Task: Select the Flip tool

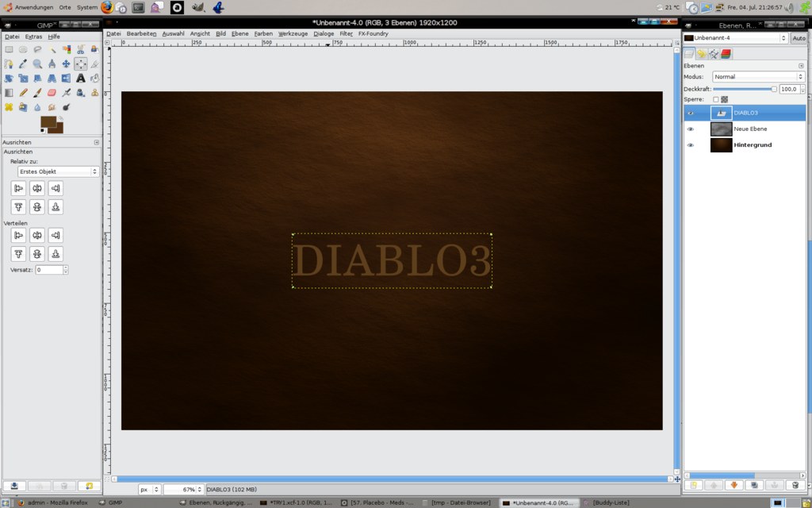Action: tap(67, 79)
